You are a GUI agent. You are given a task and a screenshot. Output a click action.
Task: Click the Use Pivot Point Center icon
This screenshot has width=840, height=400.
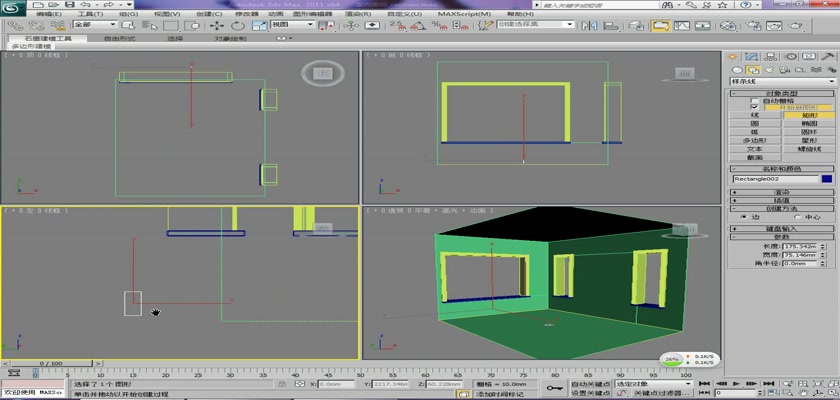(x=327, y=25)
